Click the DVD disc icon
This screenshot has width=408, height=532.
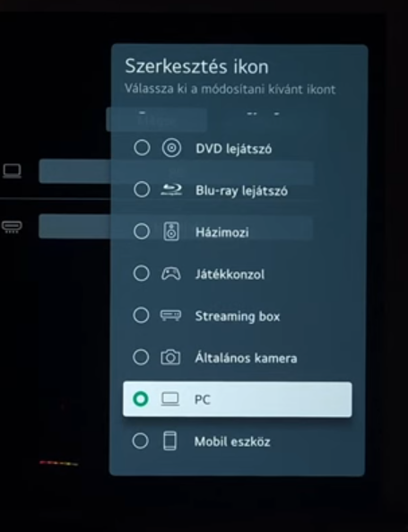pos(171,148)
